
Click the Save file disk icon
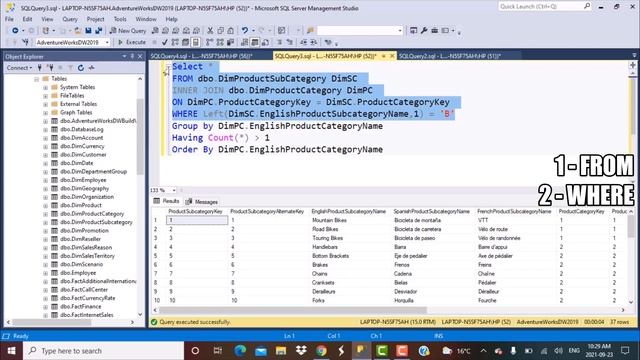coord(88,31)
